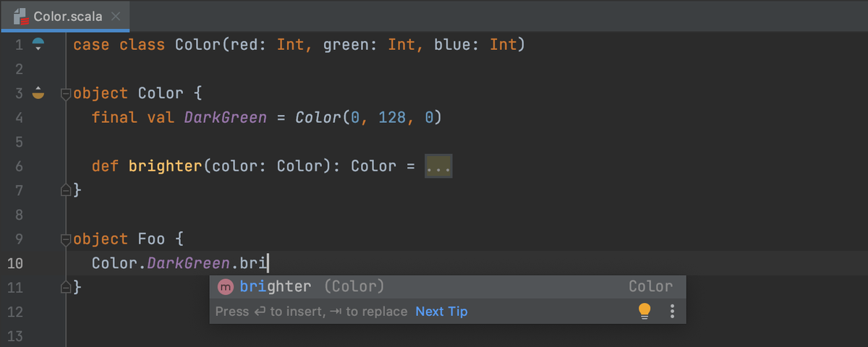This screenshot has width=868, height=347.
Task: Collapse the object Color block fold arrow
Action: [x=66, y=93]
